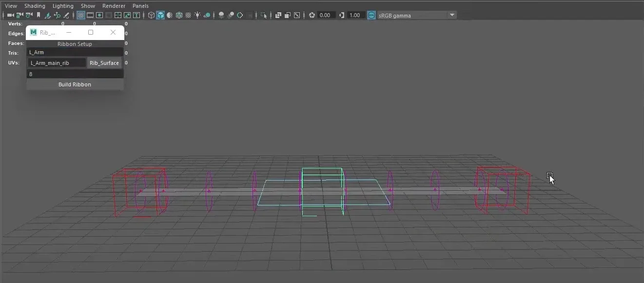644x283 pixels.
Task: Enable Use Default Material icon
Action: [170, 15]
